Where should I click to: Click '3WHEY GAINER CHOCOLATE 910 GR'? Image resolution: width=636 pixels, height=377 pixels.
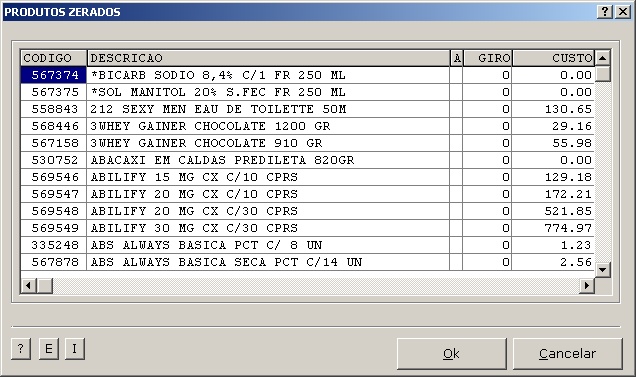[206, 143]
